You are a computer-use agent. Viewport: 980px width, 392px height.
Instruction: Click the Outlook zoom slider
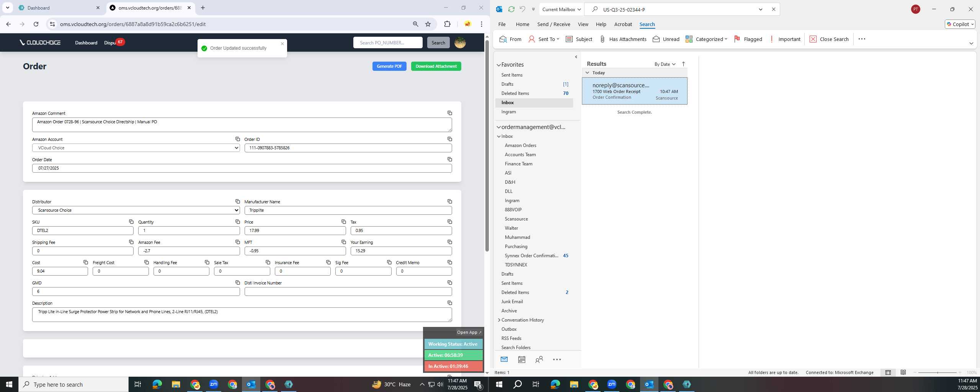pos(937,372)
